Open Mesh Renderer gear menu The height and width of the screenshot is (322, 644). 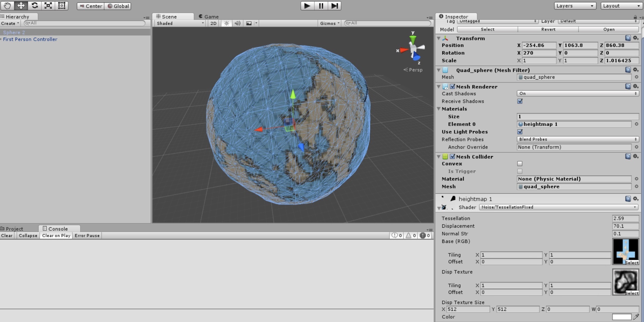[x=636, y=86]
